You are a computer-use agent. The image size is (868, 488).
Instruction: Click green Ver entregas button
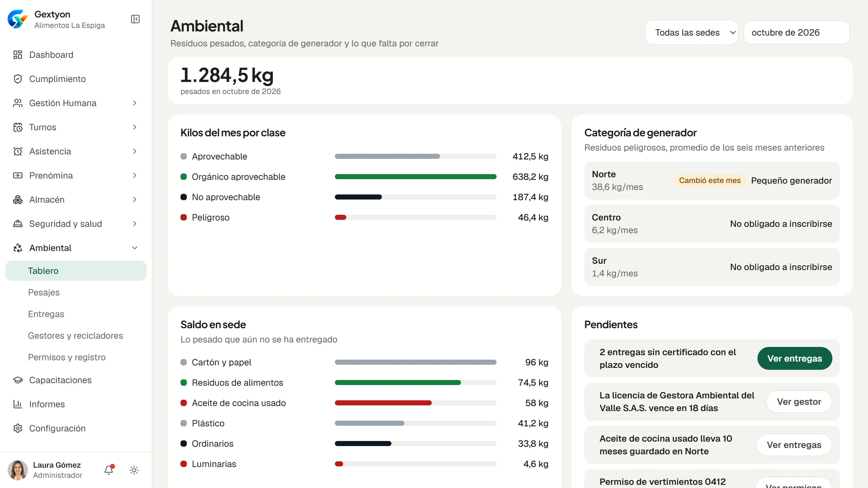click(795, 358)
